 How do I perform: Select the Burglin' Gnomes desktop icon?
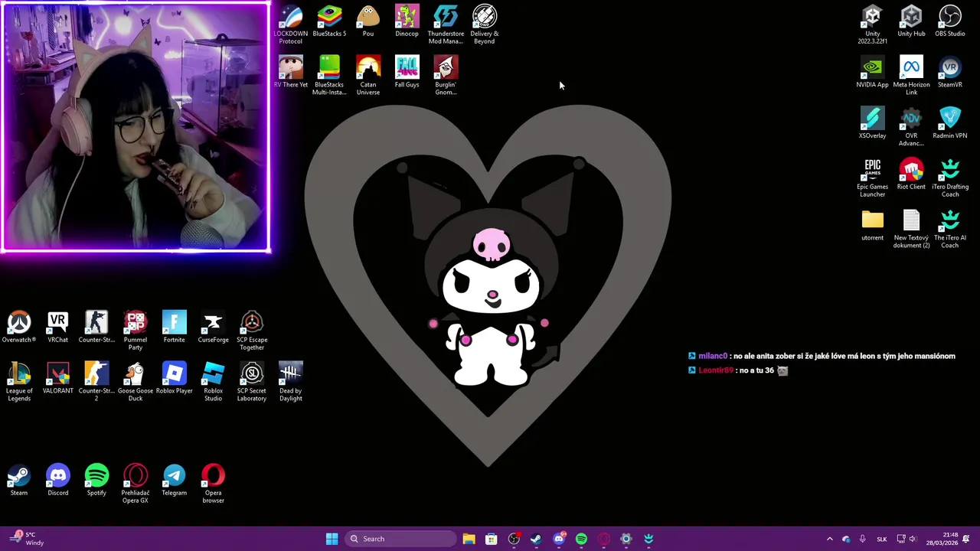tap(446, 75)
